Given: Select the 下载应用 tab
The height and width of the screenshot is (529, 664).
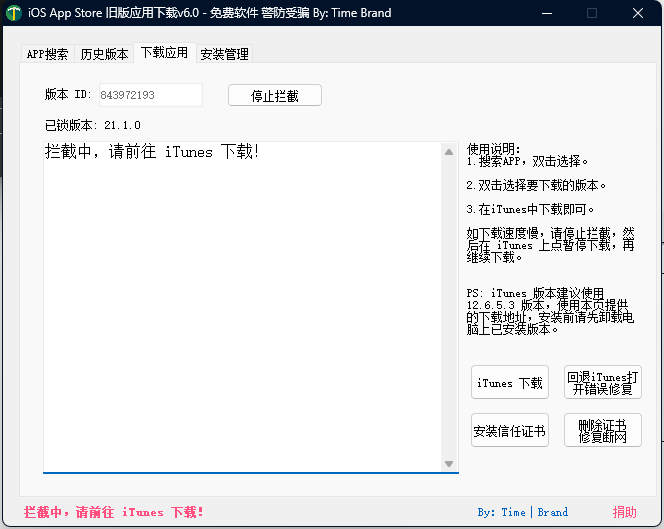Looking at the screenshot, I should [164, 53].
